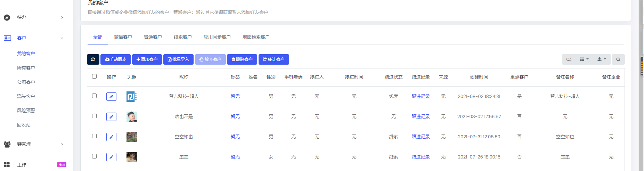Image resolution: width=644 pixels, height=171 pixels.
Task: Switch to the 地图检索客户 tab
Action: click(256, 37)
